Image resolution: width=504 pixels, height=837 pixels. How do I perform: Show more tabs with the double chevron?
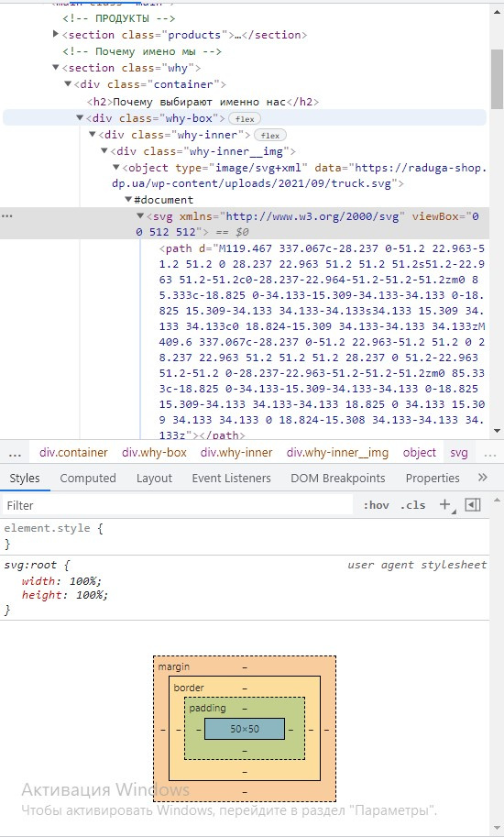pos(483,478)
